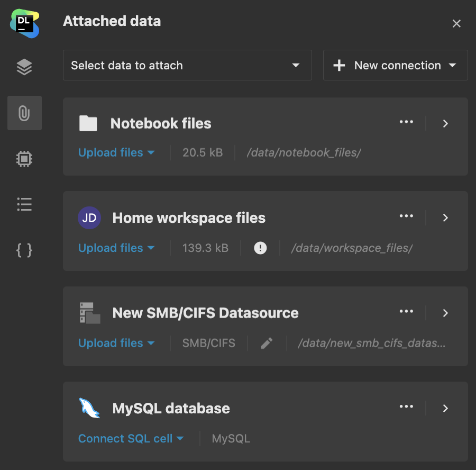
Task: Show the table of contents list icon
Action: click(24, 204)
